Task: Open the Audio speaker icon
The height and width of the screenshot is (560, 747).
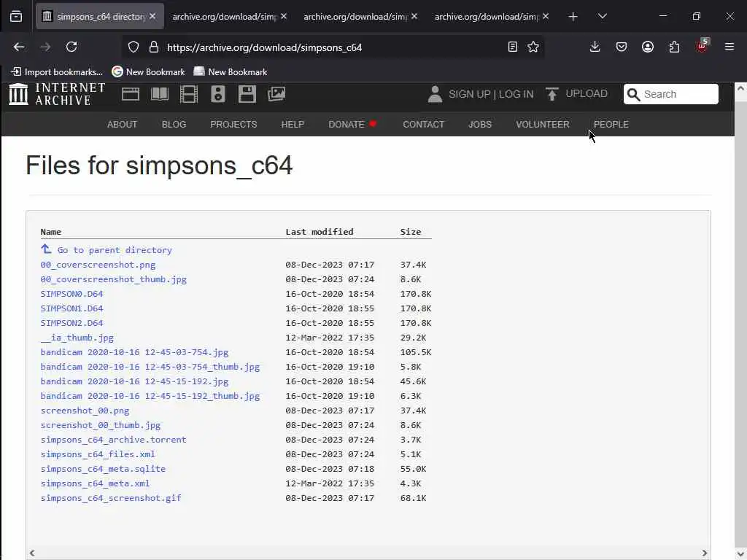Action: pyautogui.click(x=217, y=94)
